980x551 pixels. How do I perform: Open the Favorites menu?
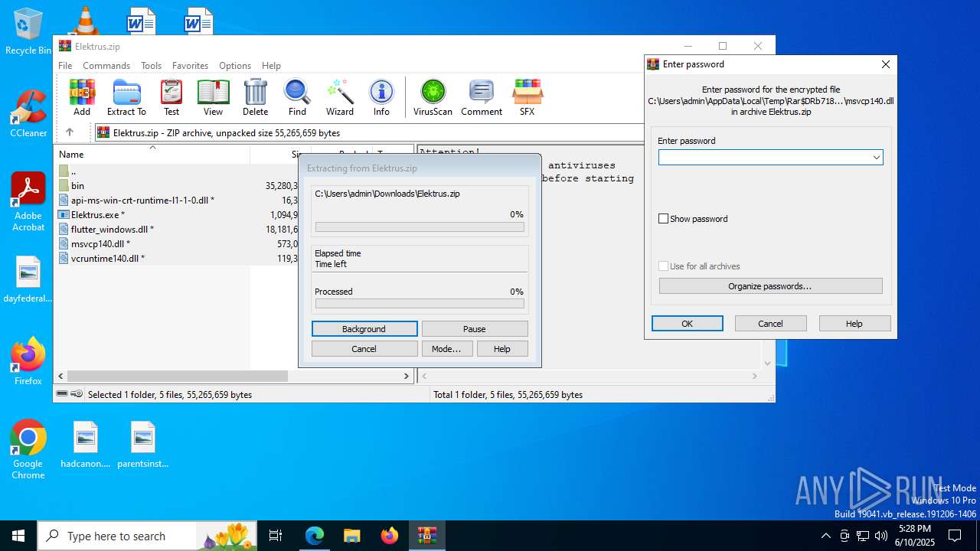pyautogui.click(x=190, y=66)
